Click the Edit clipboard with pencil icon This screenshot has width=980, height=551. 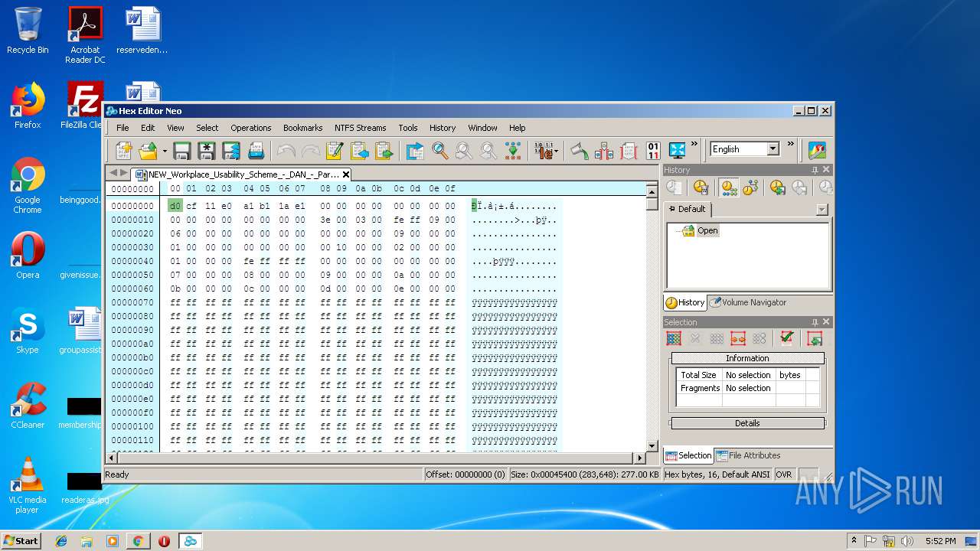pyautogui.click(x=335, y=150)
